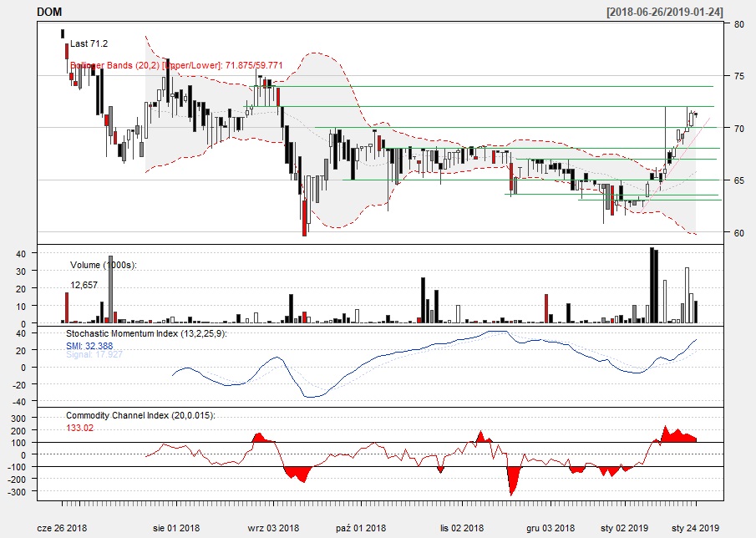Click the Stochastic Momentum Index (13,2,25,9) title
The height and width of the screenshot is (538, 756).
pyautogui.click(x=146, y=333)
